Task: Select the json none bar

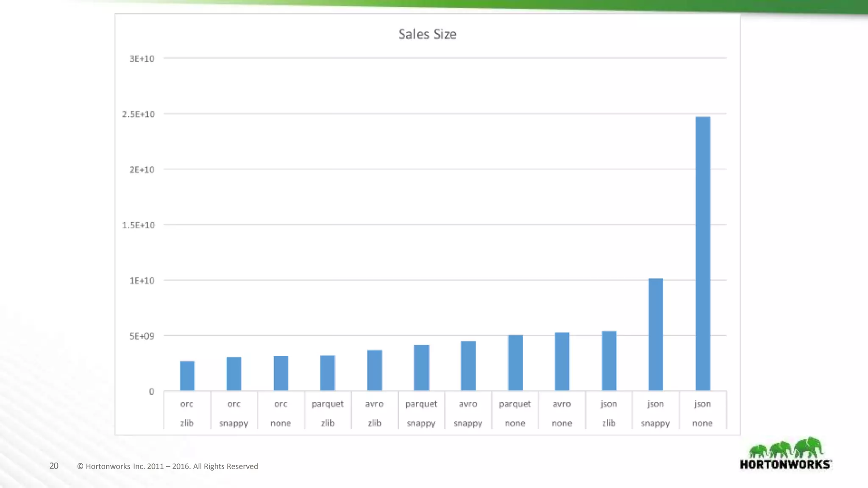Action: (703, 253)
